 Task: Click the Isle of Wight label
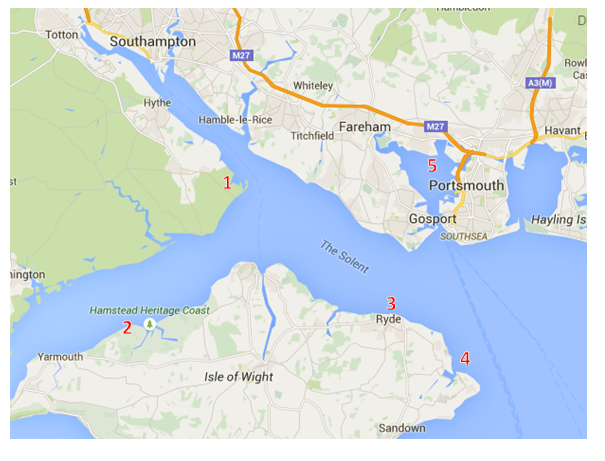tap(238, 377)
